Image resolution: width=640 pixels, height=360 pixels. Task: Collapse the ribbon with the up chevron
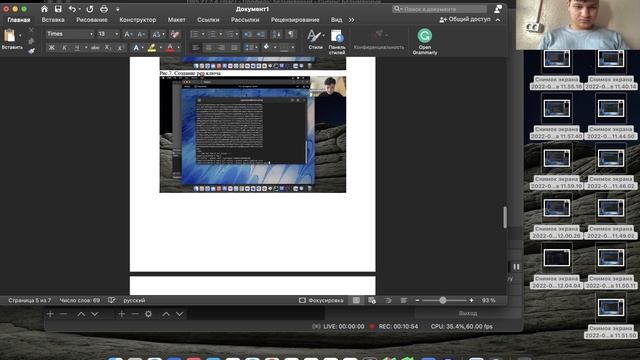(x=498, y=20)
